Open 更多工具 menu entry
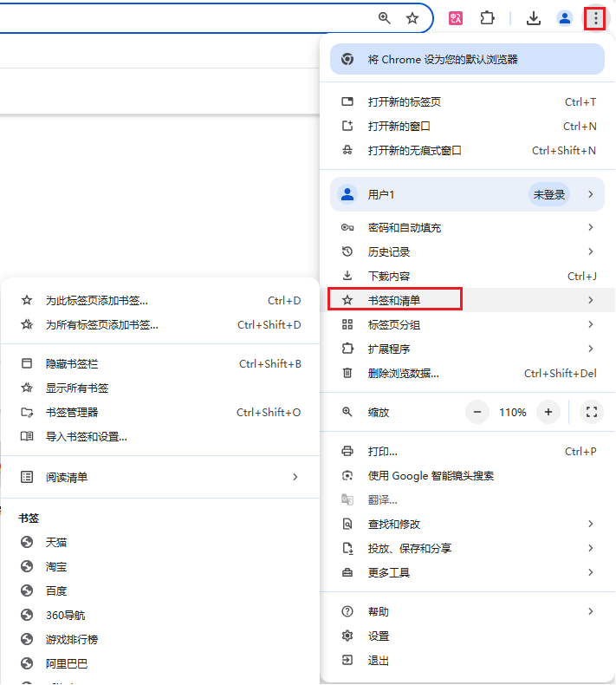This screenshot has height=685, width=616. [467, 573]
